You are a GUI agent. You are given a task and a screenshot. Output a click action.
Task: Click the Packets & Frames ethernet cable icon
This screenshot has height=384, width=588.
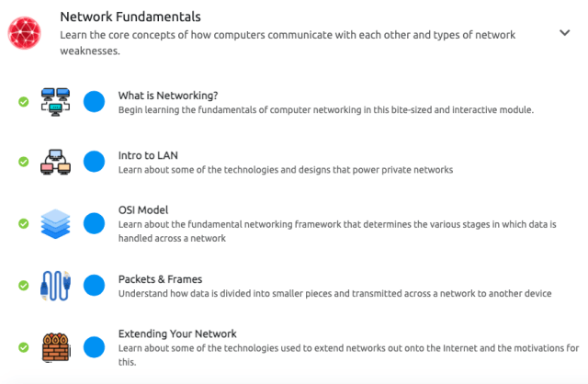[55, 286]
